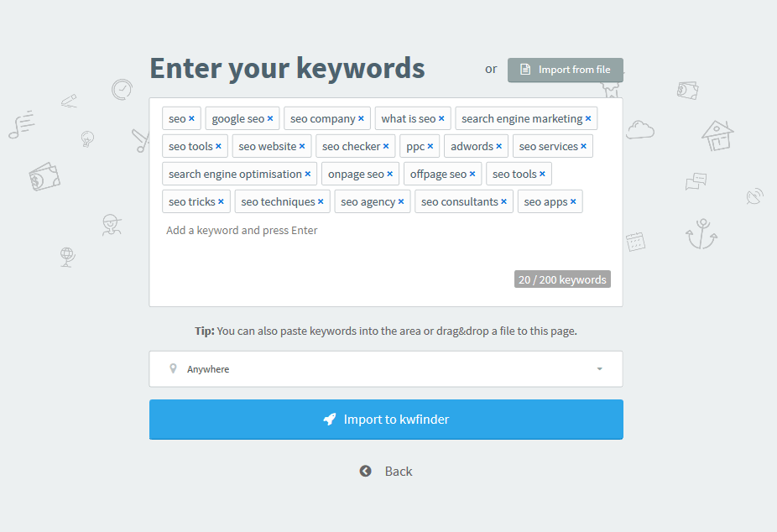The height and width of the screenshot is (532, 777).
Task: Delete the 'ppc' keyword tag
Action: click(430, 147)
